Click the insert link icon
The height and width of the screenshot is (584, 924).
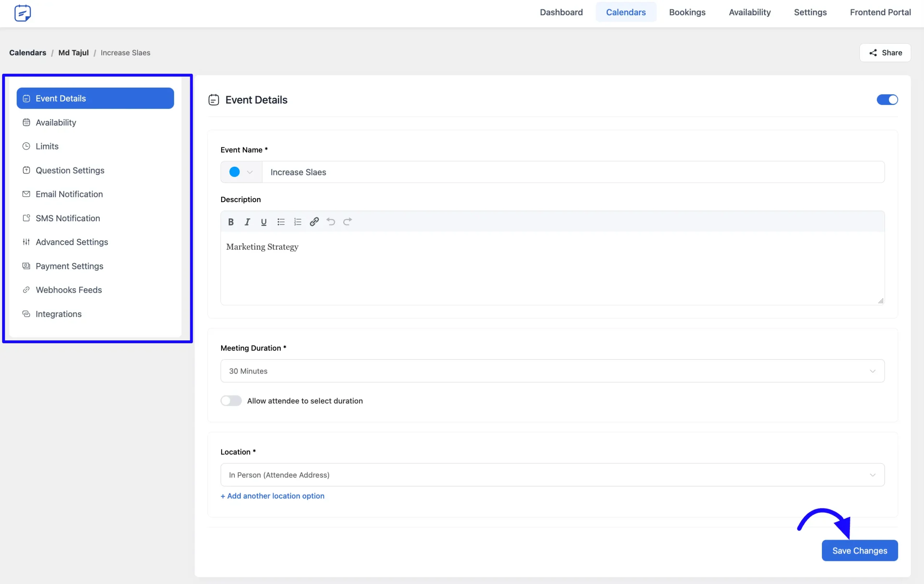click(314, 222)
